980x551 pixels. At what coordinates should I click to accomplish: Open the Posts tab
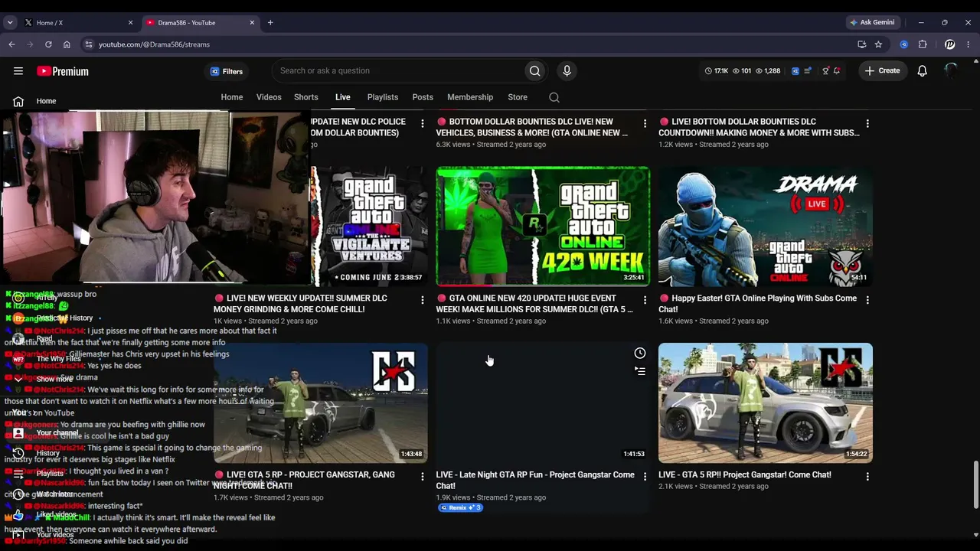[x=423, y=97]
